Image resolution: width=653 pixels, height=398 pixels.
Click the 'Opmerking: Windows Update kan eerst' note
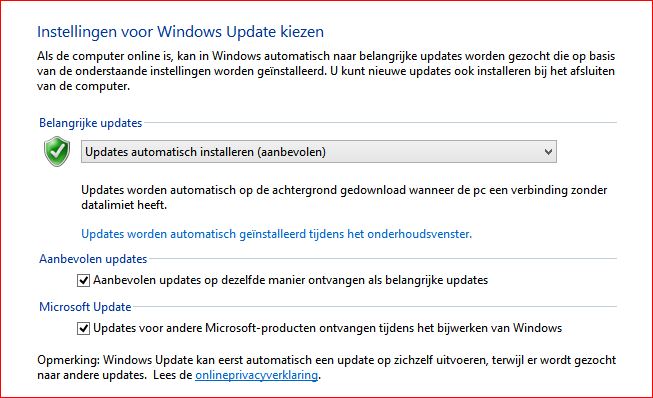(326, 367)
